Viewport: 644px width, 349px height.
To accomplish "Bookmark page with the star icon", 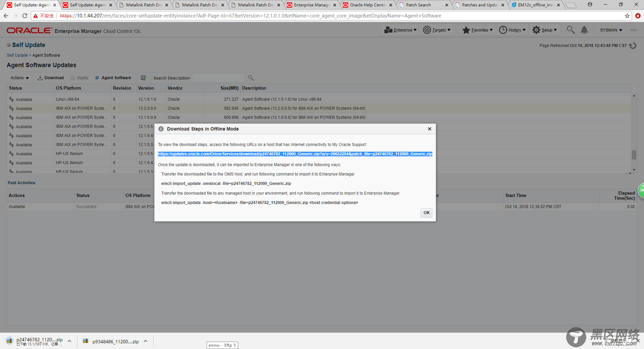I will [627, 16].
